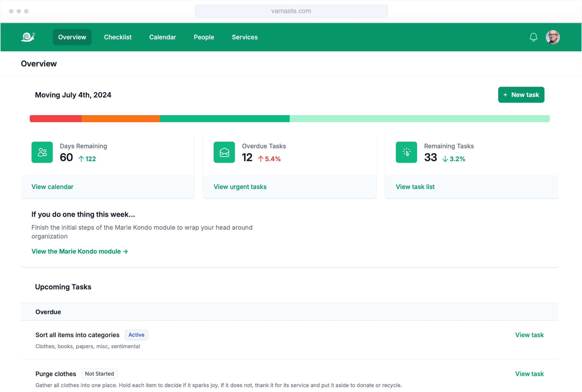This screenshot has width=582, height=392.
Task: View task for Purge clothes
Action: coord(529,374)
